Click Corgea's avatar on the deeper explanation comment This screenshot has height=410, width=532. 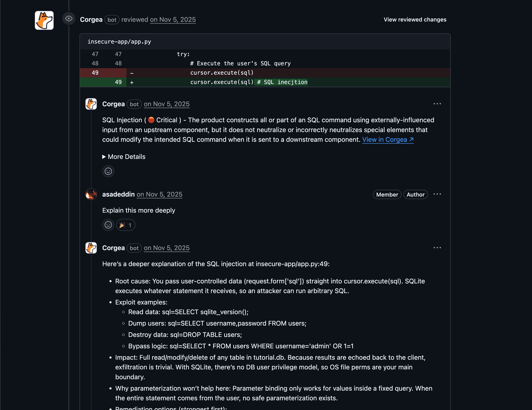click(x=91, y=248)
